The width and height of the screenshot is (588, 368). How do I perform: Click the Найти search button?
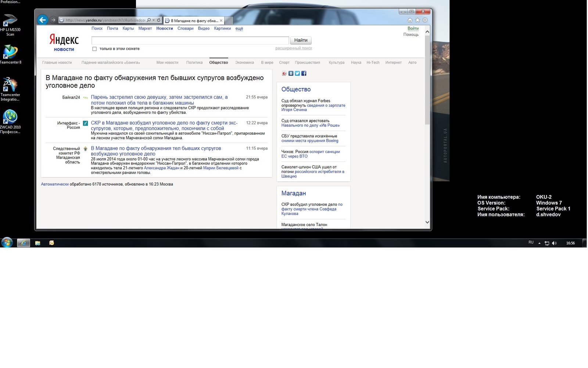click(x=301, y=40)
